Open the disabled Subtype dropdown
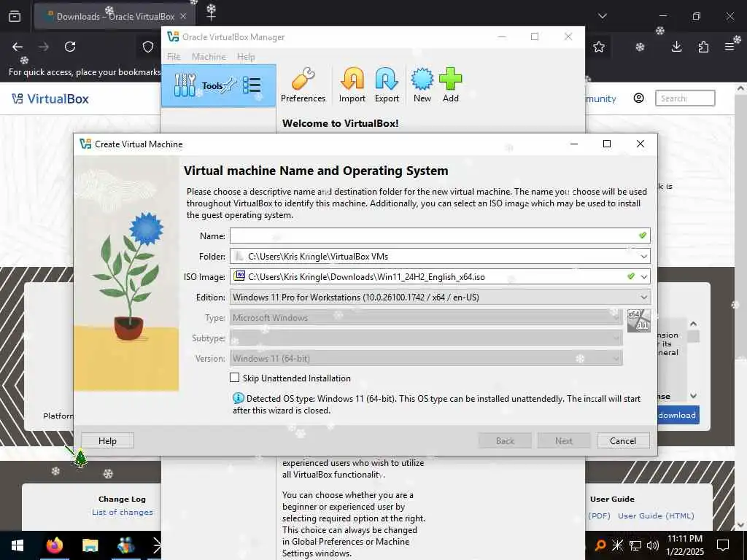The image size is (747, 560). [x=426, y=338]
